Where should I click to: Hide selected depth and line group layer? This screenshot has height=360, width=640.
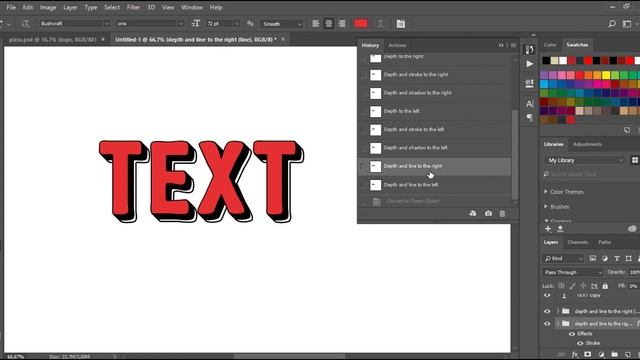coord(547,324)
